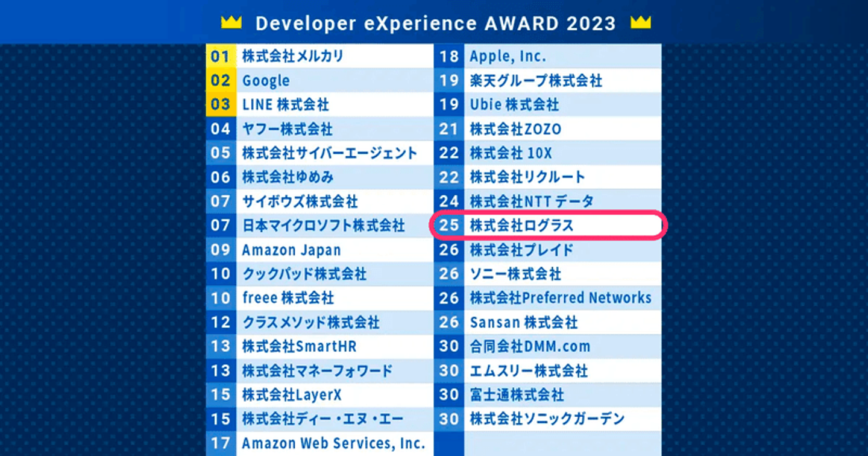Click the rank 18 number badge
This screenshot has width=868, height=456.
point(449,56)
